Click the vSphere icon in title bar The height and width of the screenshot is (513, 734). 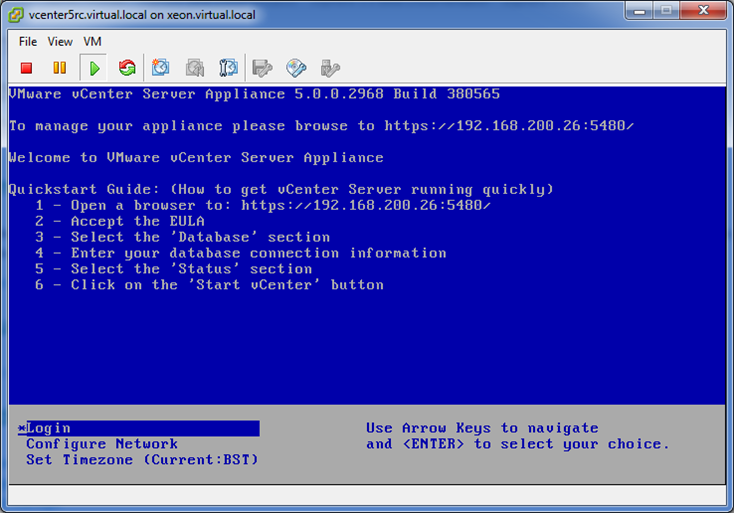tap(18, 14)
